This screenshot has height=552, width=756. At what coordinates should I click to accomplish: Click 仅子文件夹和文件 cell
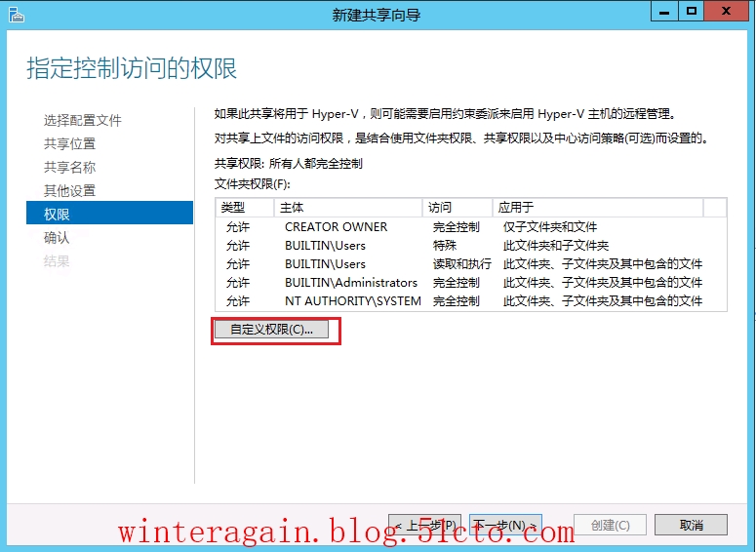(x=550, y=227)
